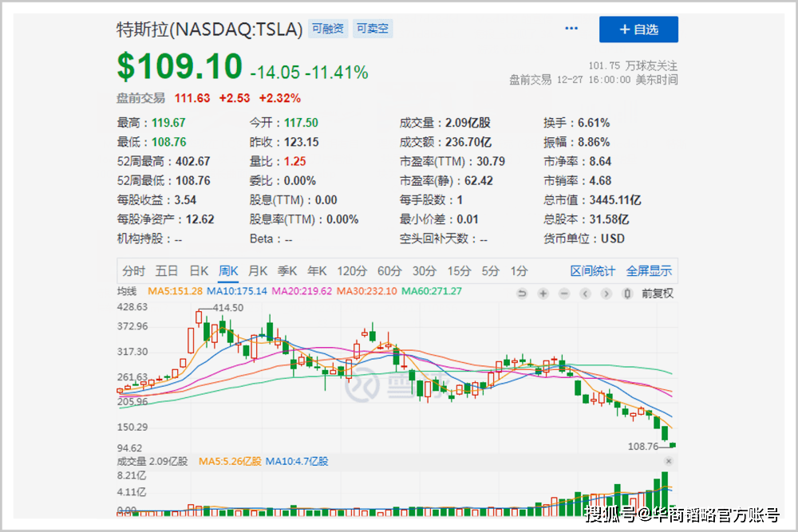This screenshot has height=532, width=798.
Task: Click the 盘前交易 12-27 16:00:00 美东时间 timestamp
Action: click(x=594, y=79)
